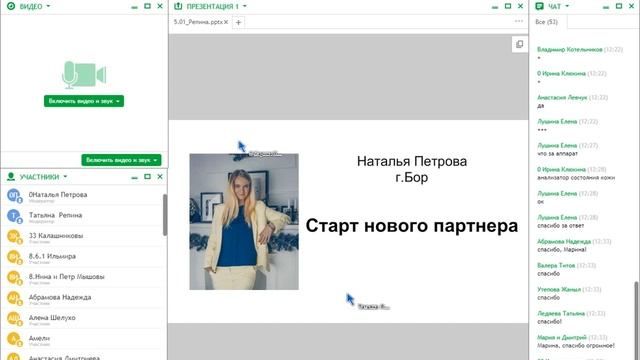Click chat message 'что за аппарат'
Screen dimensions: 640x360
click(558, 154)
